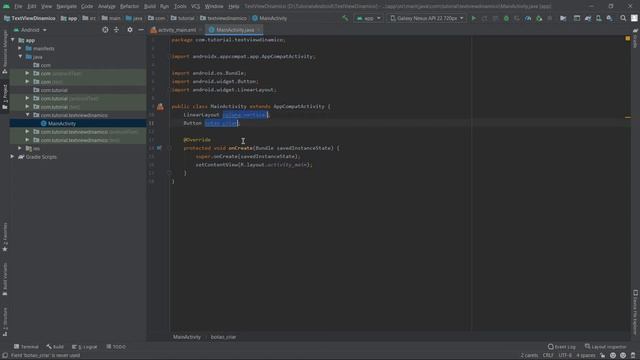Click the yellow inspection indicator at editor top right
Image resolution: width=640 pixels, height=360 pixels.
[x=627, y=38]
